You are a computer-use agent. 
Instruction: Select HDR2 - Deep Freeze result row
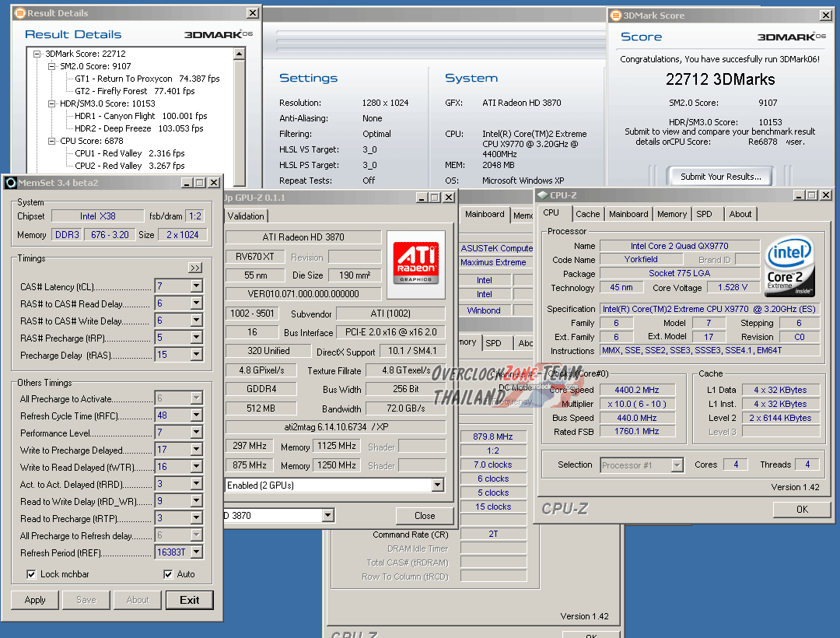click(138, 128)
